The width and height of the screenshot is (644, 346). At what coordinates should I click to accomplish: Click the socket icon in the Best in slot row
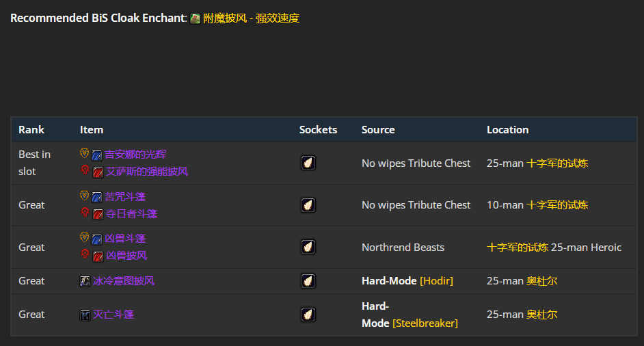[x=308, y=163]
